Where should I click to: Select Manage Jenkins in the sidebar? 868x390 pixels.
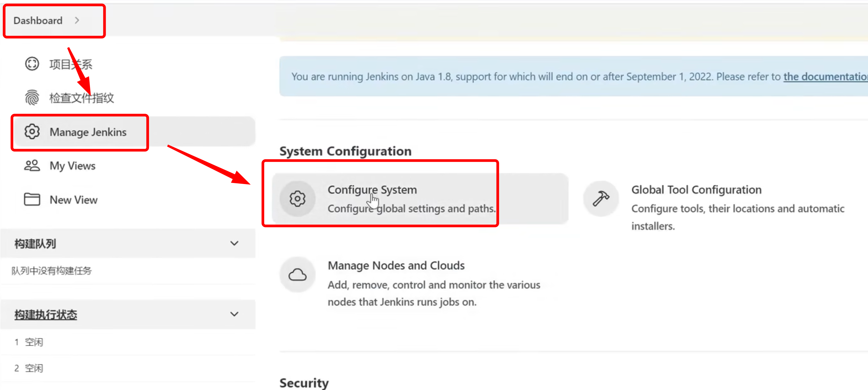coord(135,132)
